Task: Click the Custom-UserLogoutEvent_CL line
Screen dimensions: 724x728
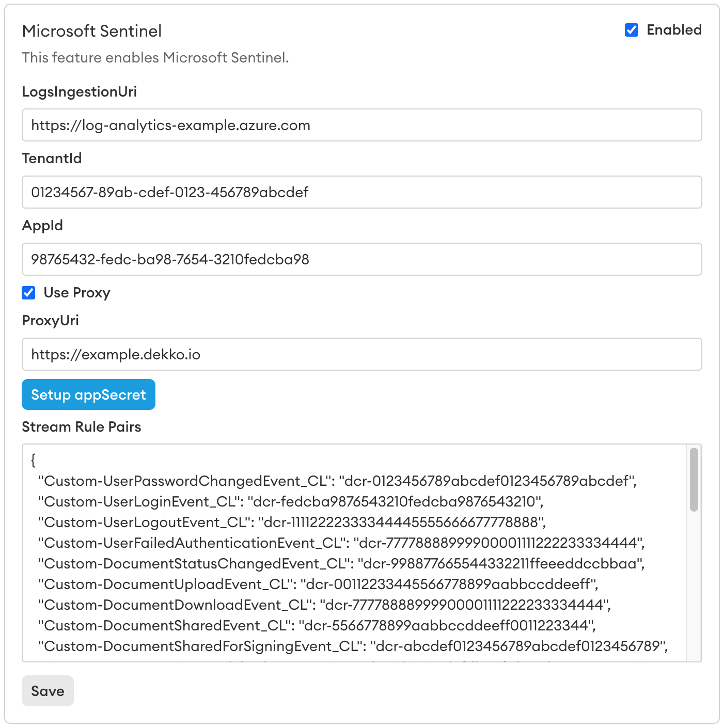Action: (x=292, y=522)
